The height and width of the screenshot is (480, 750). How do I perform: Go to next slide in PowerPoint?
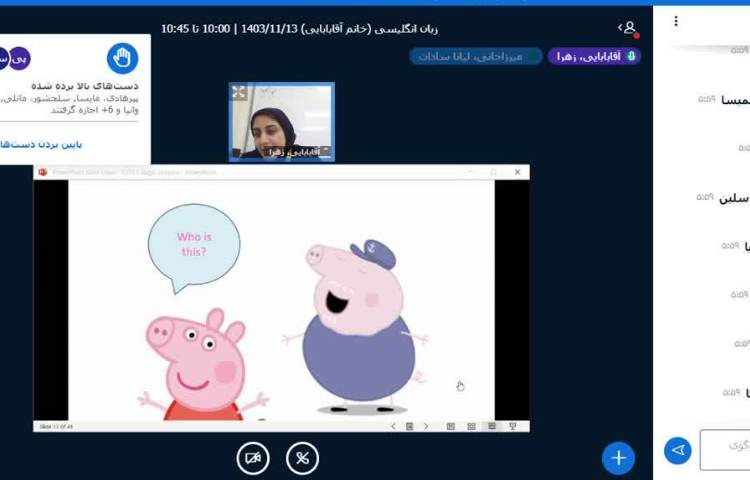tap(426, 426)
